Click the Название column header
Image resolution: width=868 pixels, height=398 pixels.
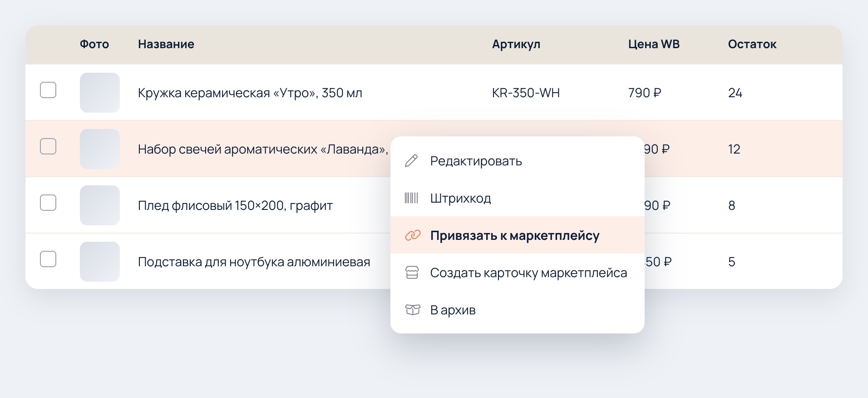pos(166,44)
